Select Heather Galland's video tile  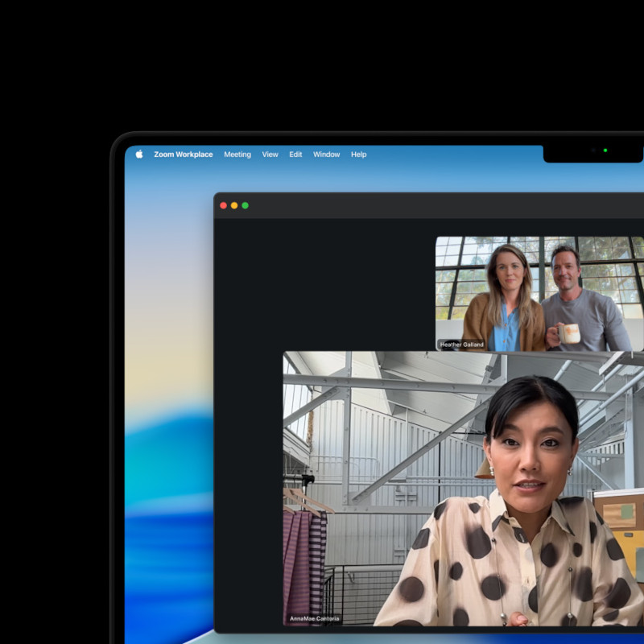click(539, 290)
